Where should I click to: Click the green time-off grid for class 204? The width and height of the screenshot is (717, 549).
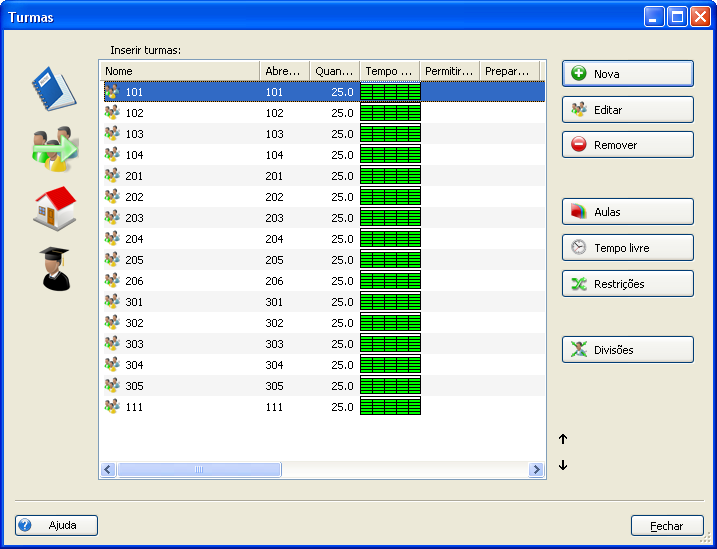tap(390, 239)
